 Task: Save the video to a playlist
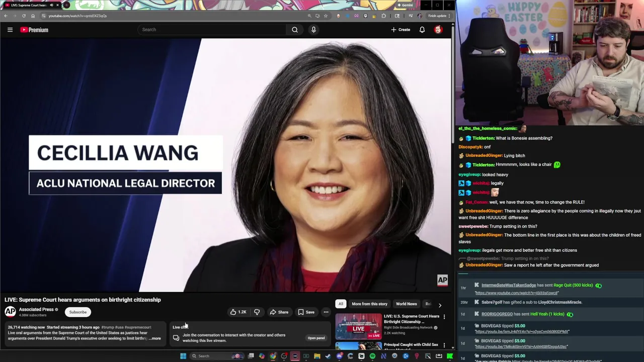tap(306, 312)
